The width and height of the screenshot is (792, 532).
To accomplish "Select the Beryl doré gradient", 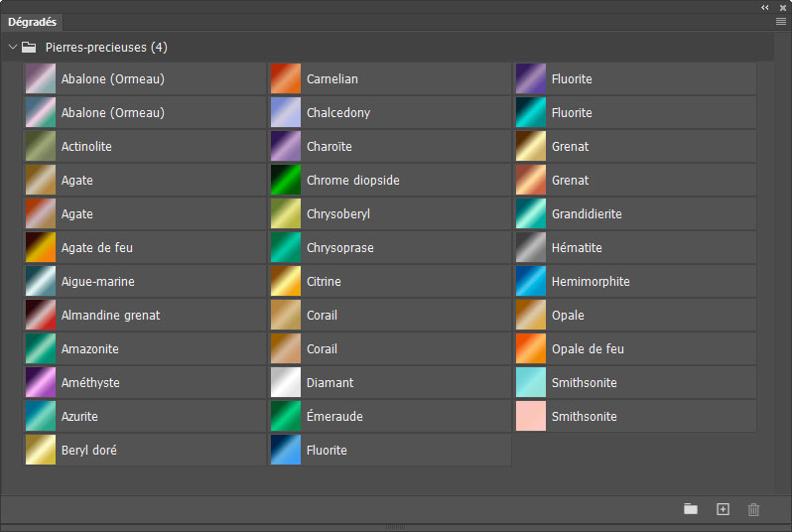I will point(41,451).
